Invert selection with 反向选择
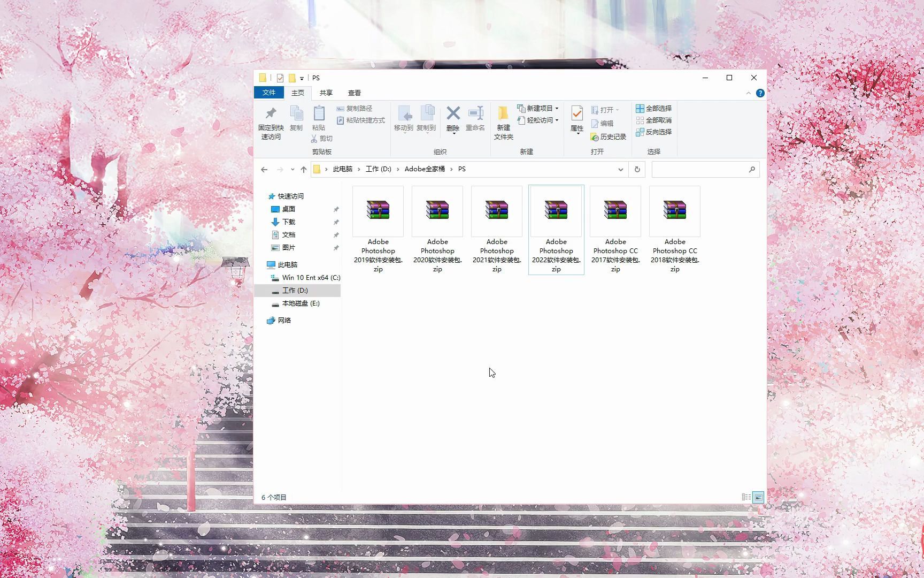The height and width of the screenshot is (578, 924). click(x=653, y=132)
